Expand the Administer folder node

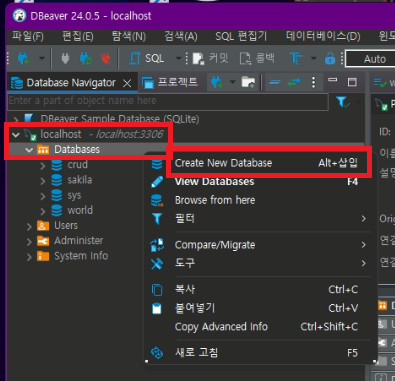[29, 242]
